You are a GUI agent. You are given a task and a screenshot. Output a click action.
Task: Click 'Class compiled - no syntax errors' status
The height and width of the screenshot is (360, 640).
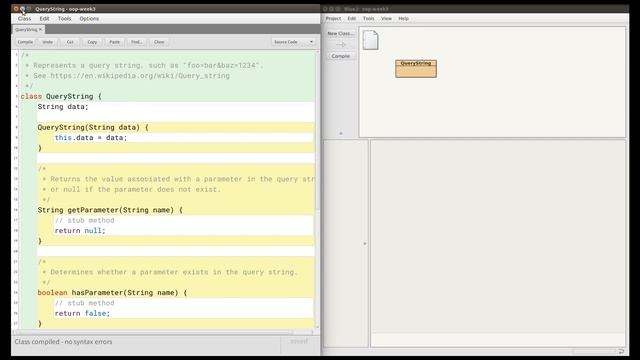63,342
